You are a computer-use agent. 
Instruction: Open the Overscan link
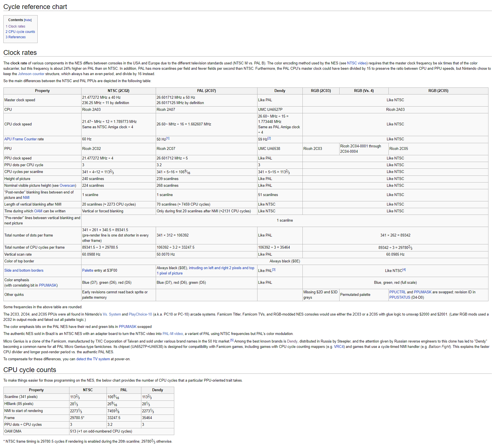(67, 186)
